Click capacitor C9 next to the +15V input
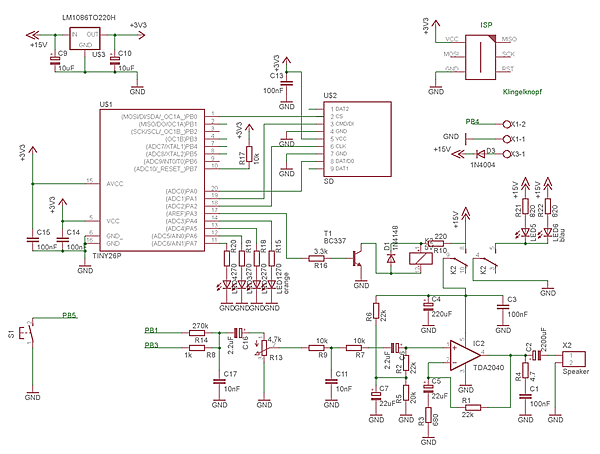 click(55, 60)
